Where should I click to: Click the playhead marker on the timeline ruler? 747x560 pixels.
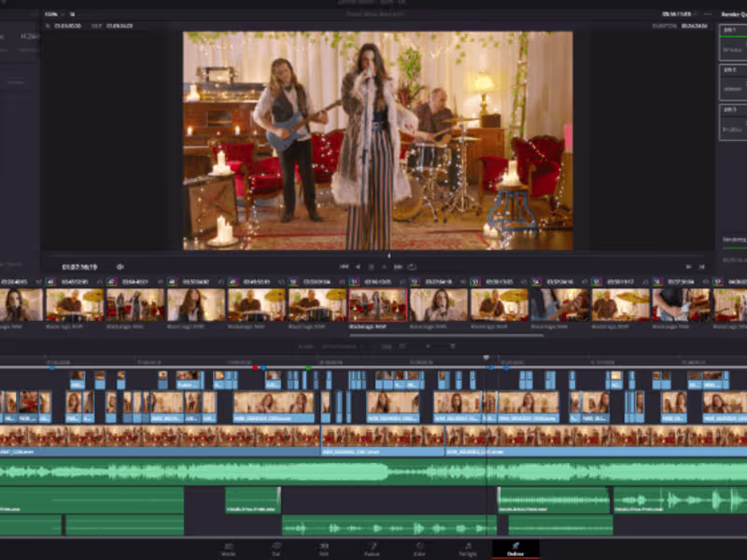coord(486,357)
